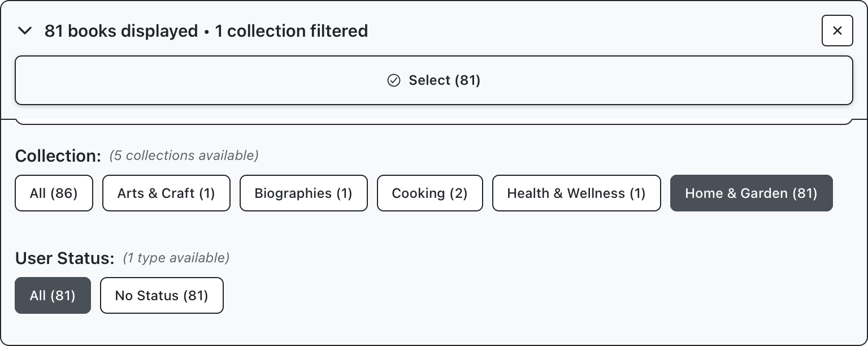This screenshot has width=868, height=346.
Task: Show all collections with All (86)
Action: pos(54,193)
